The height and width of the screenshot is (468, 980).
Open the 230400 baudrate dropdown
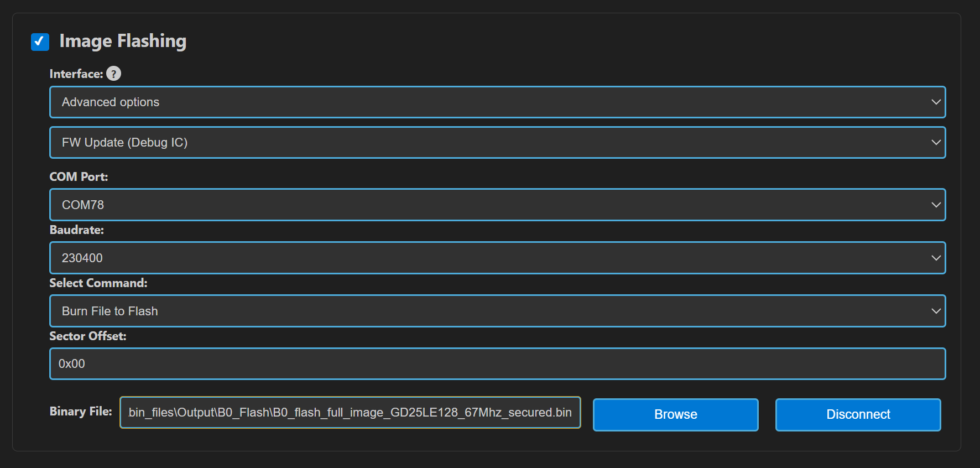(497, 258)
